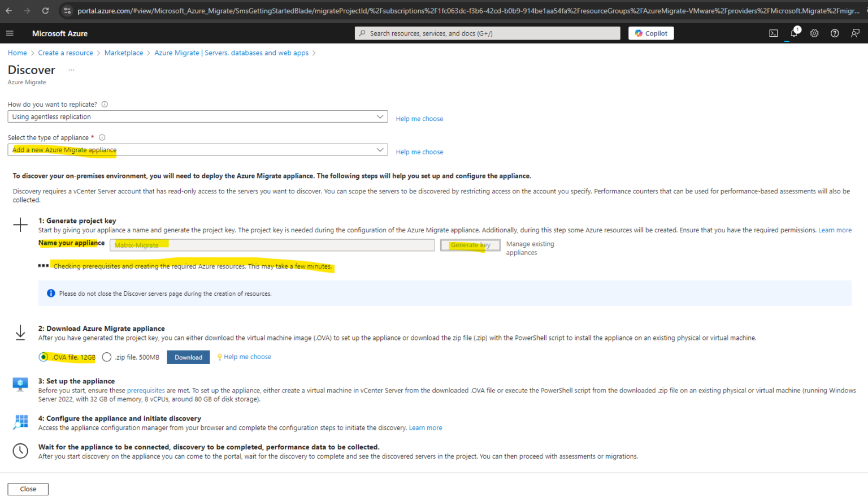This screenshot has width=868, height=501.
Task: Open portal settings gear icon
Action: pyautogui.click(x=814, y=33)
